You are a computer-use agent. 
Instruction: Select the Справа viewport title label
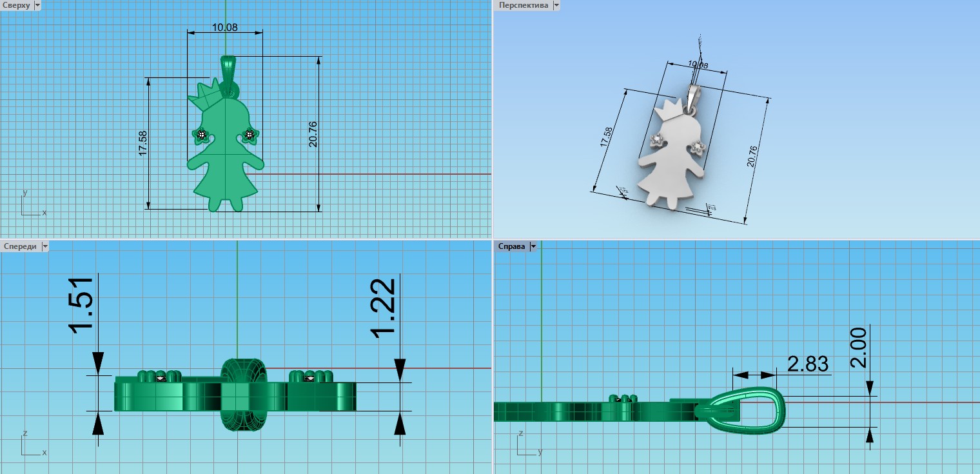pos(511,246)
